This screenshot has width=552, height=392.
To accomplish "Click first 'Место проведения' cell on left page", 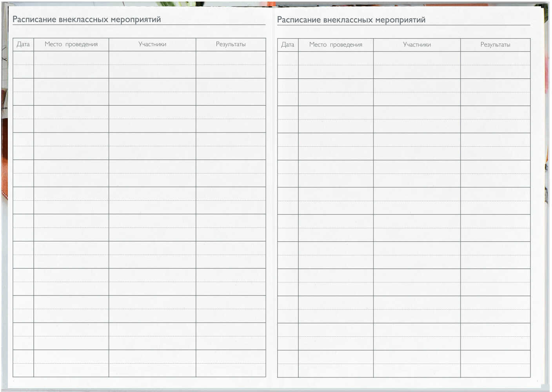I will 71,65.
